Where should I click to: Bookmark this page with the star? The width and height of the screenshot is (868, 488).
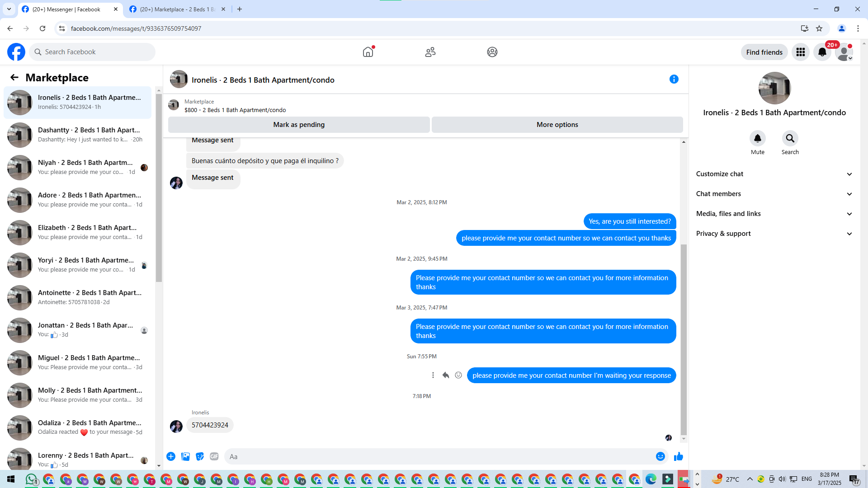tap(819, 28)
